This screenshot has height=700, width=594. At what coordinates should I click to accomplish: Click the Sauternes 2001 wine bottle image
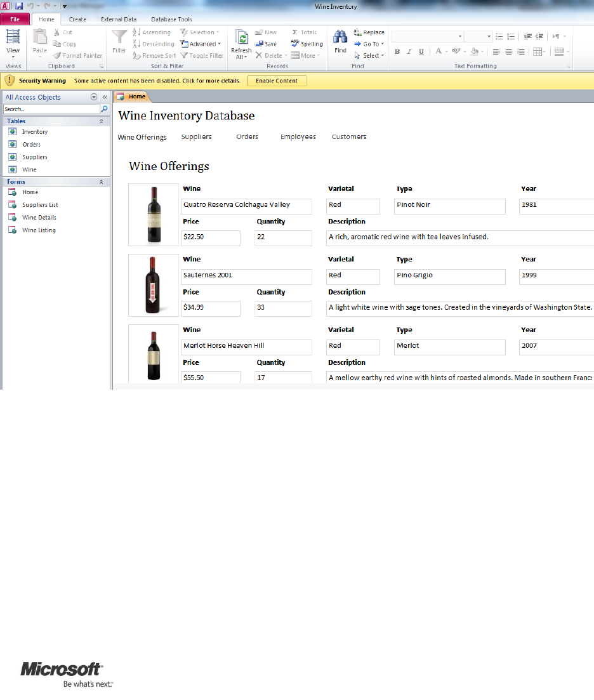click(154, 285)
